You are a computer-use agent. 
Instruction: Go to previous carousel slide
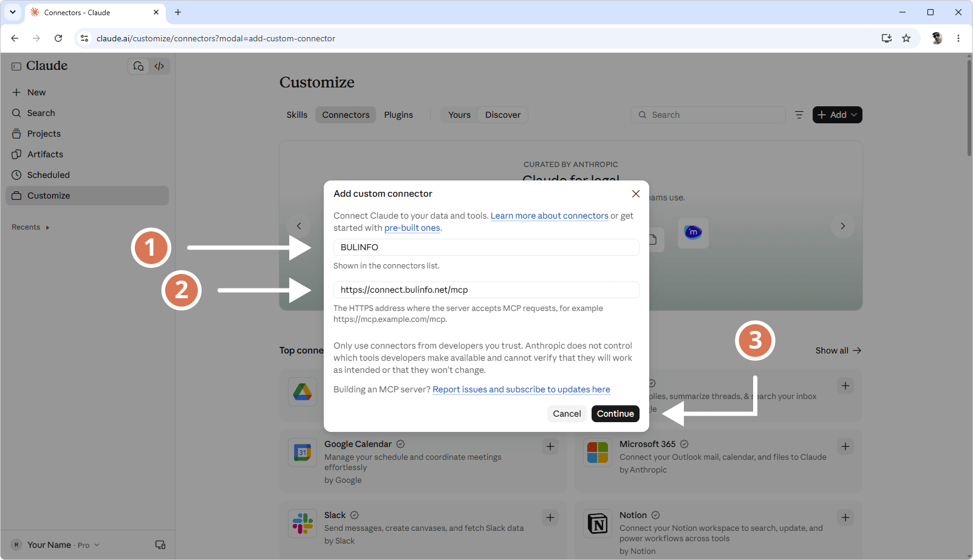[x=299, y=226]
